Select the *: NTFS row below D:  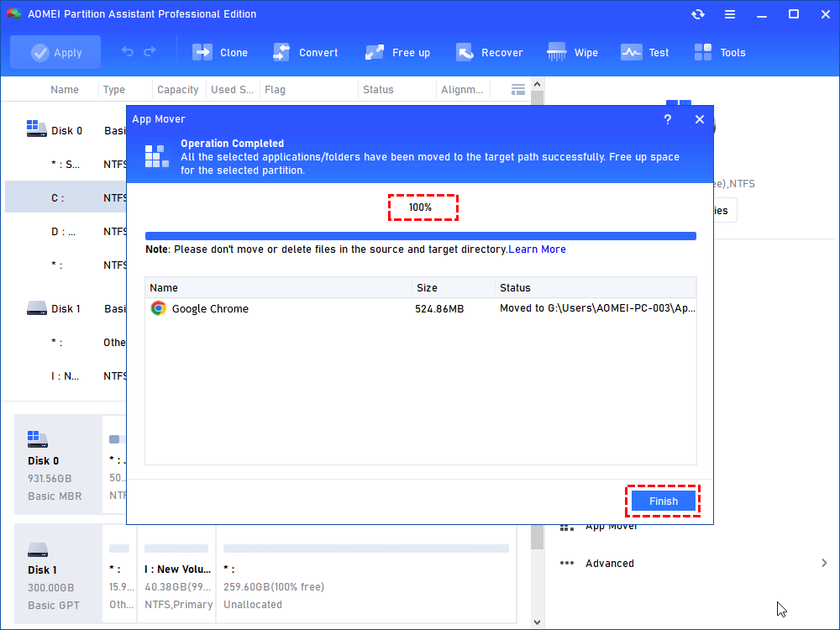[66, 265]
